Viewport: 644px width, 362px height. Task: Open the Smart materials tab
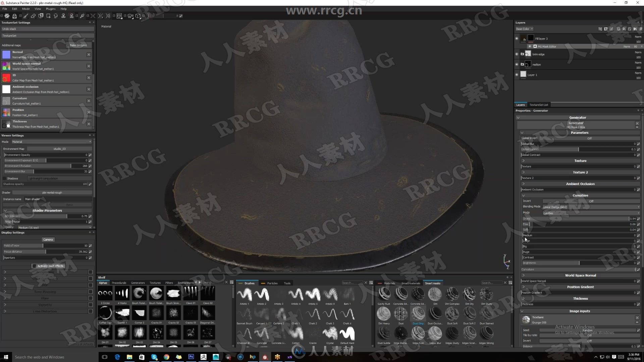pyautogui.click(x=411, y=283)
